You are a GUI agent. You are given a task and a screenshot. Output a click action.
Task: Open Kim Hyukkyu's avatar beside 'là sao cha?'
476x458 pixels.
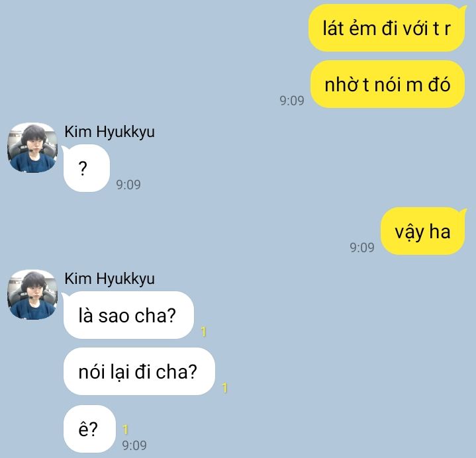[32, 295]
